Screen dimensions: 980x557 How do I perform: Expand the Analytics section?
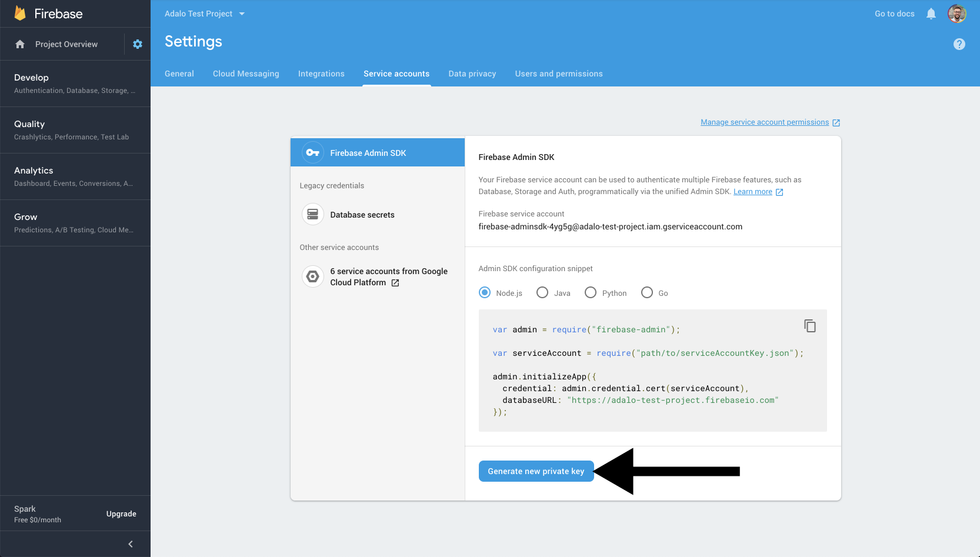[75, 176]
